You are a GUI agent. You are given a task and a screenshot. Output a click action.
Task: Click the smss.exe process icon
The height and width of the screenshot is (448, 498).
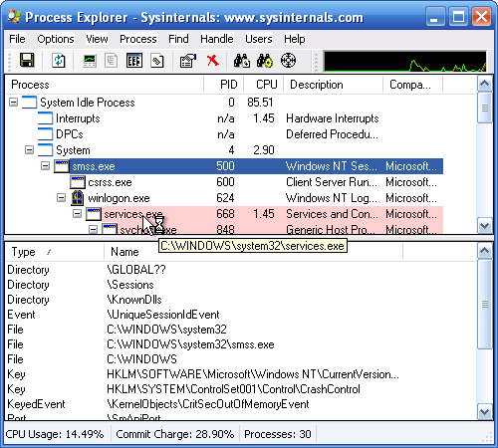point(62,166)
